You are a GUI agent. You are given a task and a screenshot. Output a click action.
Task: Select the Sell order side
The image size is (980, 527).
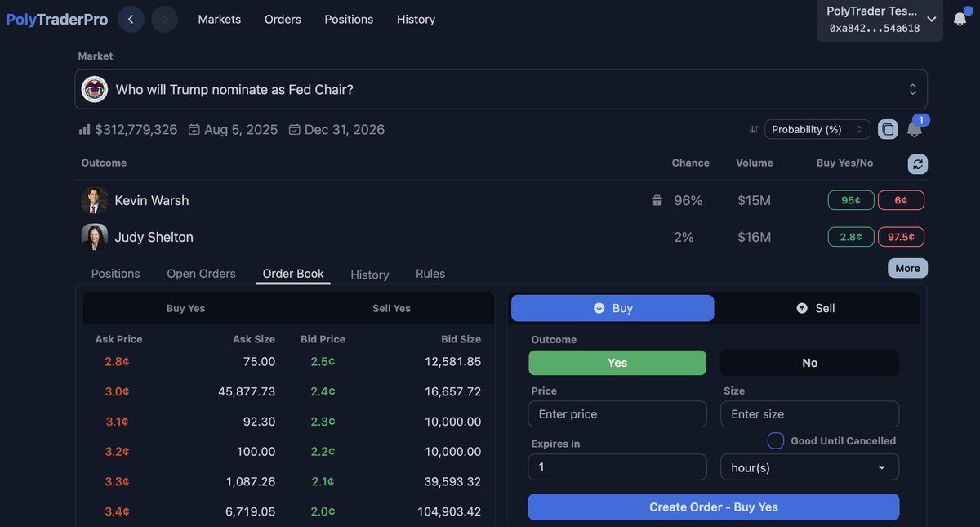[x=816, y=308]
